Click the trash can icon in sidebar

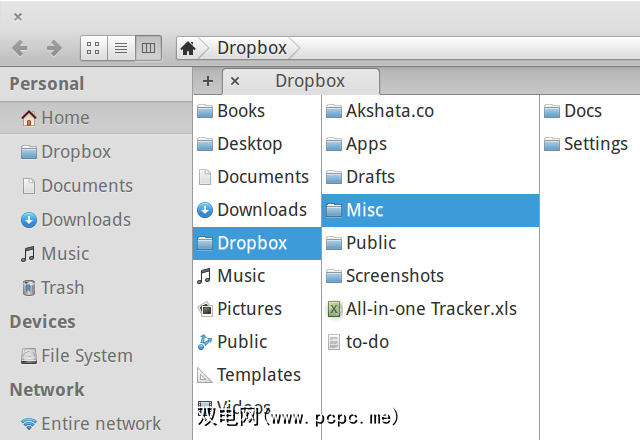(29, 288)
